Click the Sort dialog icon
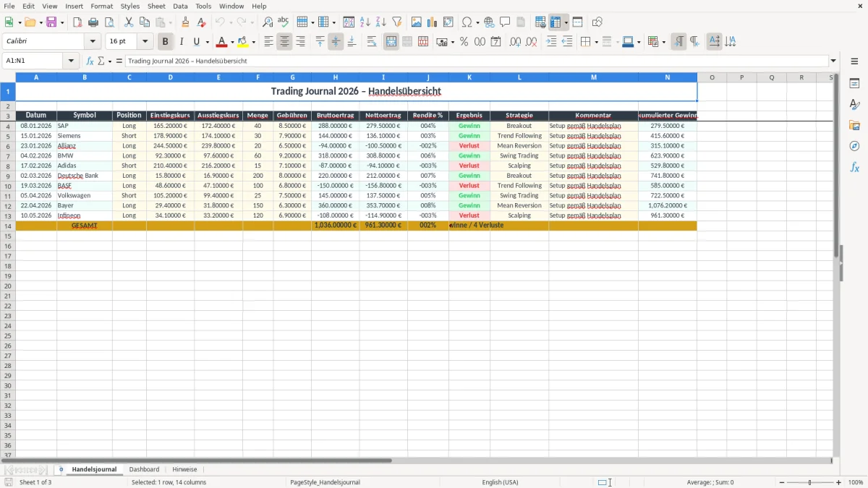The height and width of the screenshot is (488, 868). (x=349, y=22)
